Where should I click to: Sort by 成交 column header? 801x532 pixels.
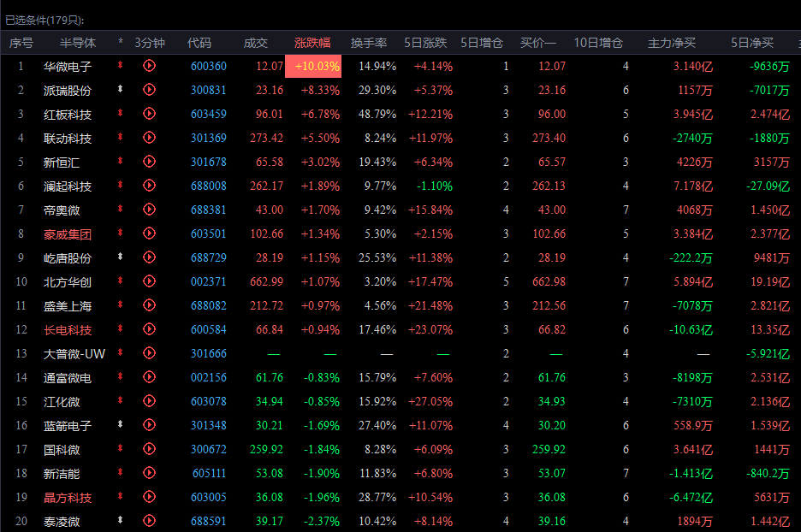pos(255,43)
